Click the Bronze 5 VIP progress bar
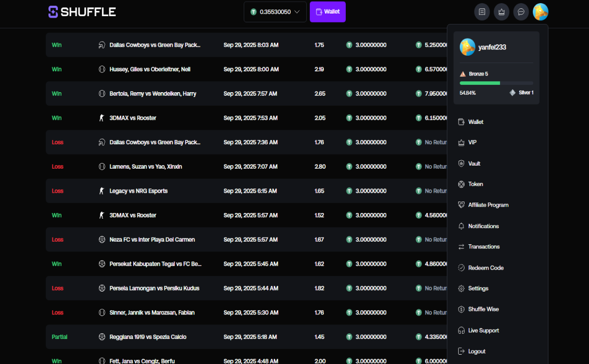 pos(496,83)
